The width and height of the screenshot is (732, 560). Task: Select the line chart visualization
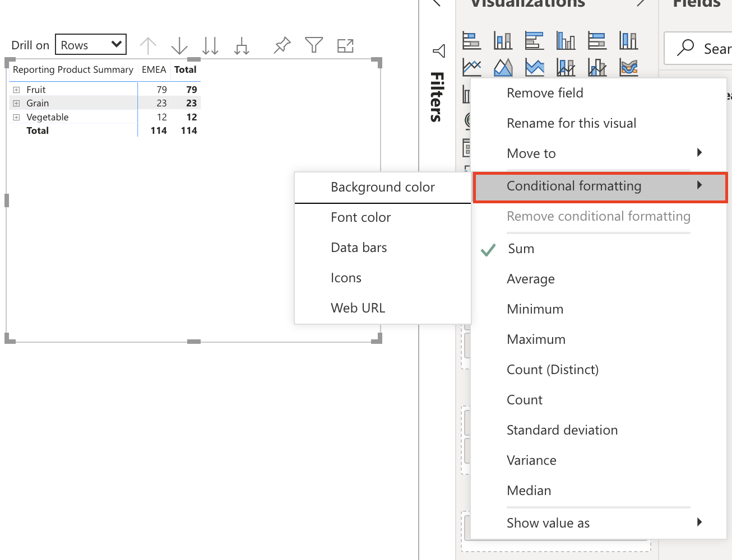(472, 67)
